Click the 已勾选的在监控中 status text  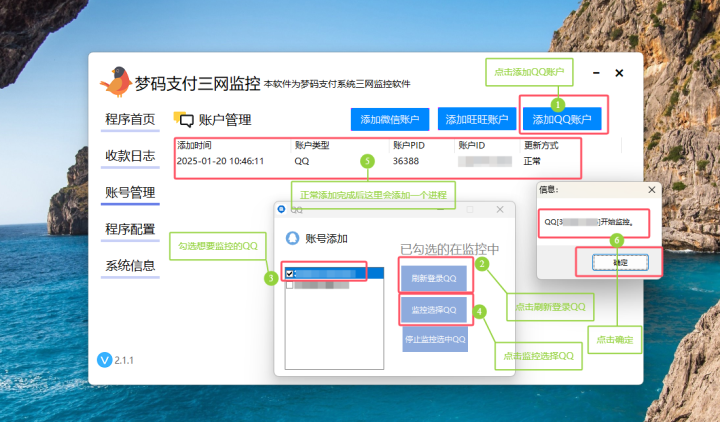coord(450,249)
